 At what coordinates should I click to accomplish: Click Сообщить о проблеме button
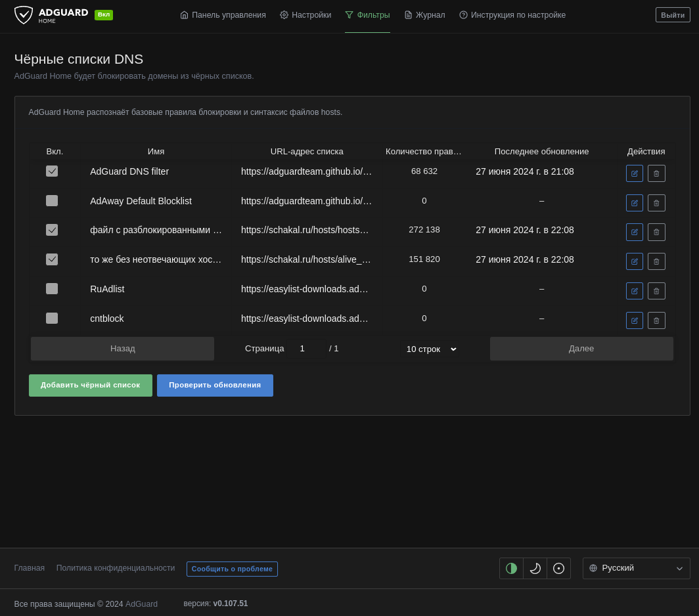coord(233,569)
